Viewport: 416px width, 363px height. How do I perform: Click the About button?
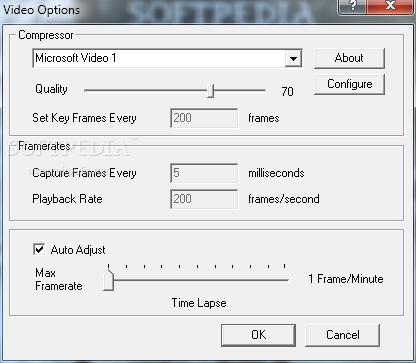pyautogui.click(x=349, y=58)
